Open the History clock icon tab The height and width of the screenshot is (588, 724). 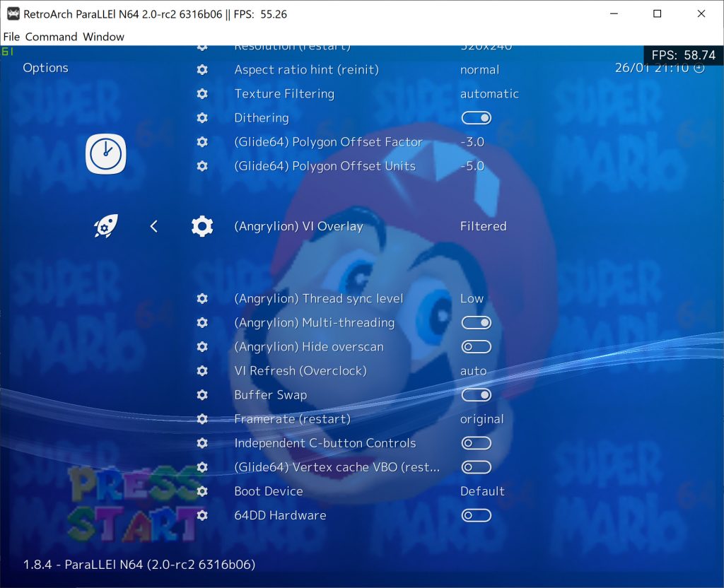tap(106, 153)
